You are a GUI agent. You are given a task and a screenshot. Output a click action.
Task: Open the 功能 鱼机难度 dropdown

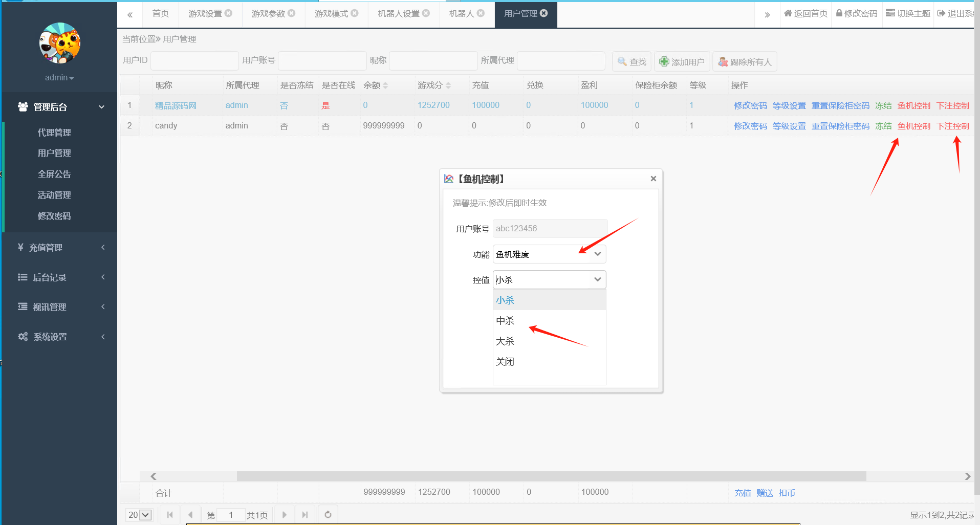click(x=549, y=254)
